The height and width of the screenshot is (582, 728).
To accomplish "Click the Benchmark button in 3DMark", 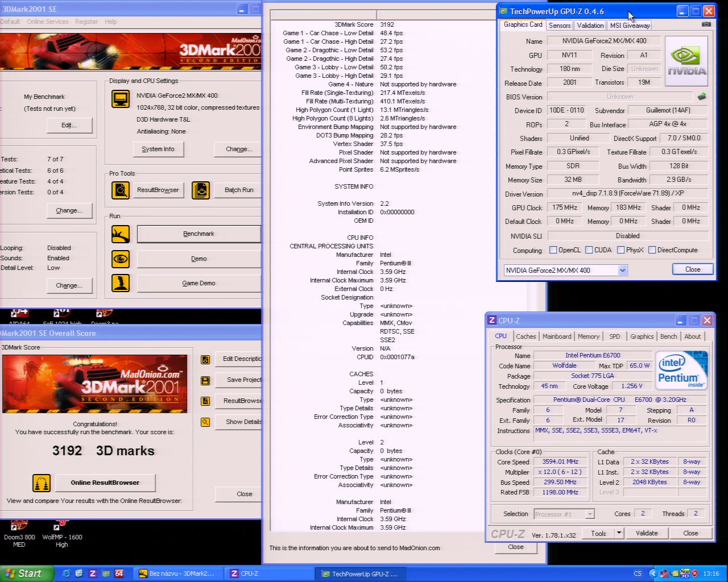I will coord(198,234).
